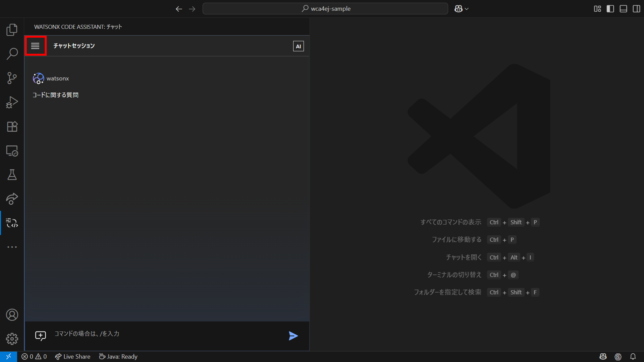Show additional views via ellipsis icon
Image resolution: width=644 pixels, height=362 pixels.
click(x=12, y=247)
